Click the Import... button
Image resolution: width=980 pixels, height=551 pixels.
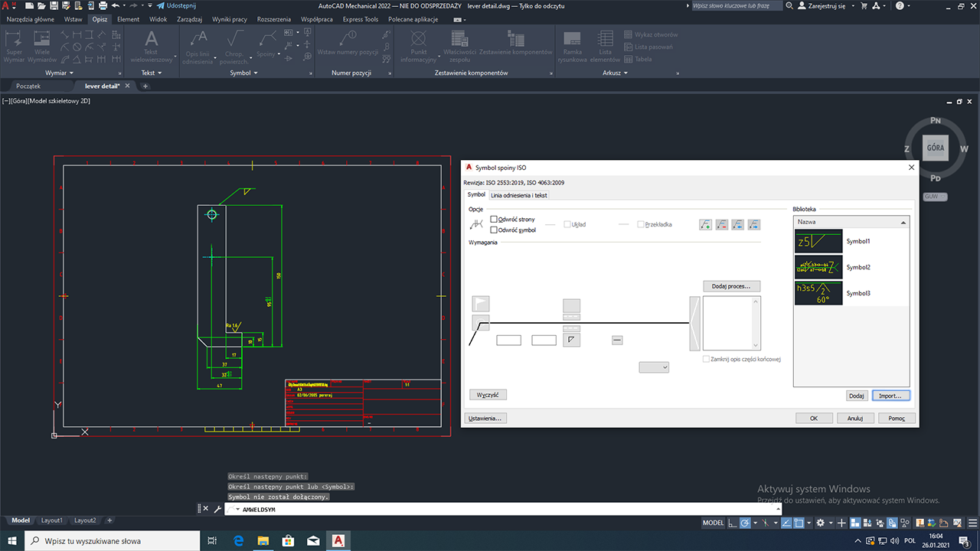pyautogui.click(x=890, y=396)
